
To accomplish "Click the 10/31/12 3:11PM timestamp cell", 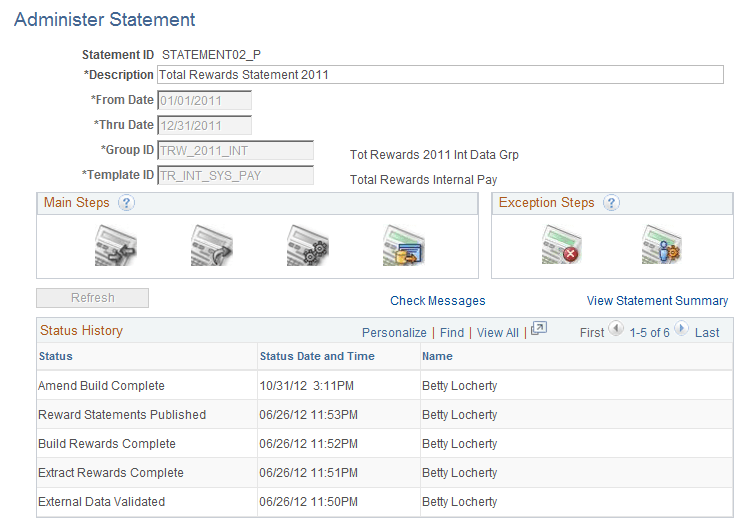I will (307, 386).
